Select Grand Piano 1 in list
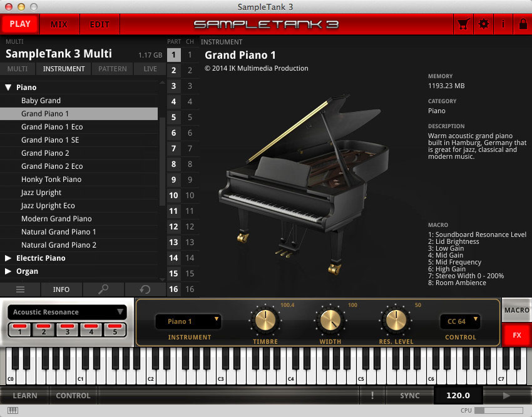This screenshot has width=532, height=417. [x=79, y=114]
